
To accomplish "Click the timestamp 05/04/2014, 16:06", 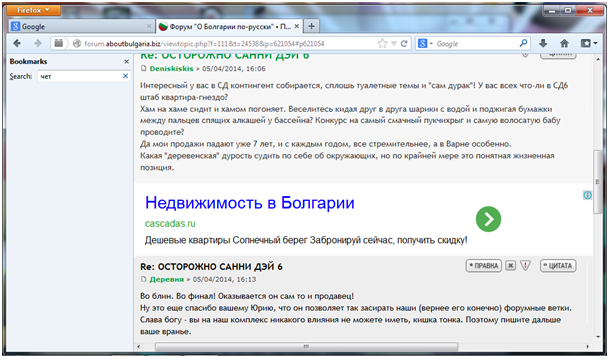I will click(x=234, y=69).
